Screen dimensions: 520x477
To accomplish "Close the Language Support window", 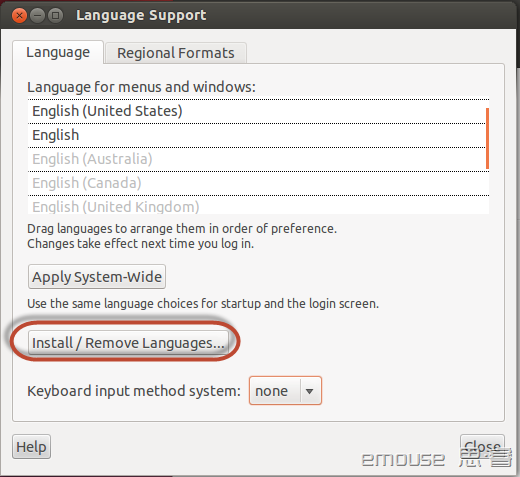I will (x=19, y=16).
